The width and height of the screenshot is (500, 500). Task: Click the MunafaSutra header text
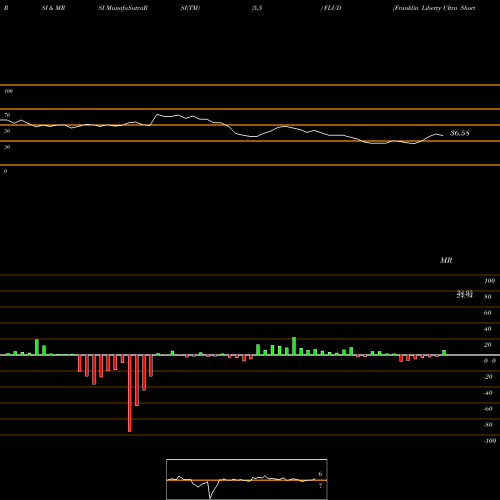(x=126, y=8)
